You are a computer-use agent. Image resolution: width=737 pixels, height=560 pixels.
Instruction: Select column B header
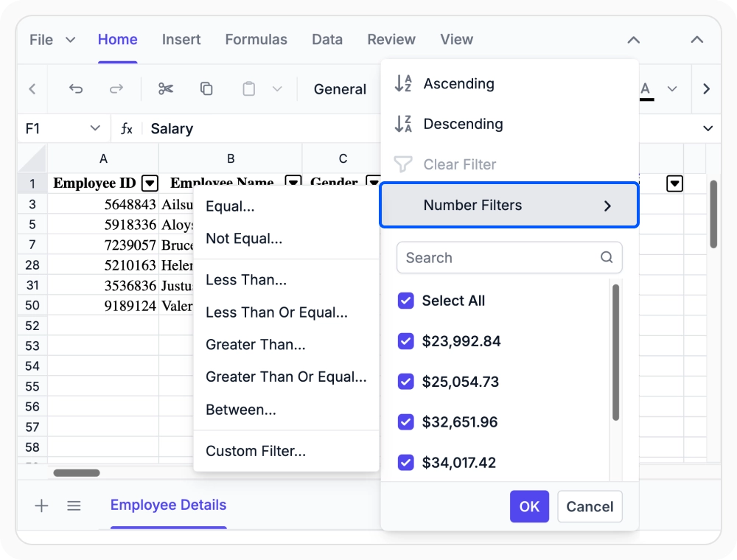[230, 159]
